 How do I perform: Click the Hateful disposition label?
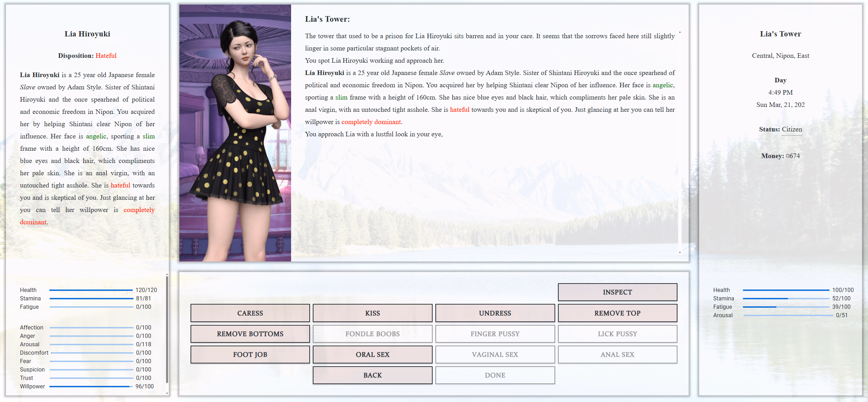(x=106, y=56)
